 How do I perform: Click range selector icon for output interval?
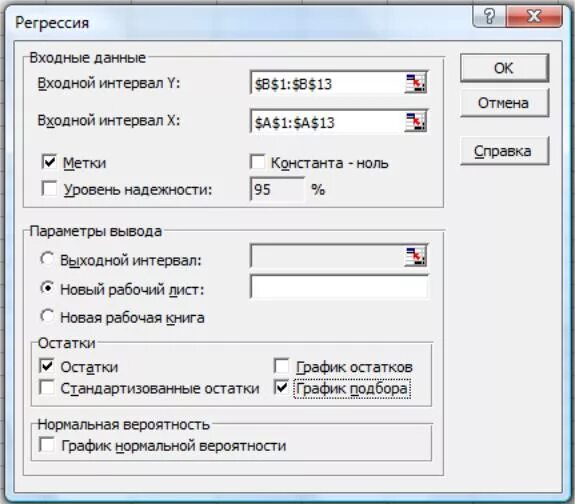coord(415,256)
